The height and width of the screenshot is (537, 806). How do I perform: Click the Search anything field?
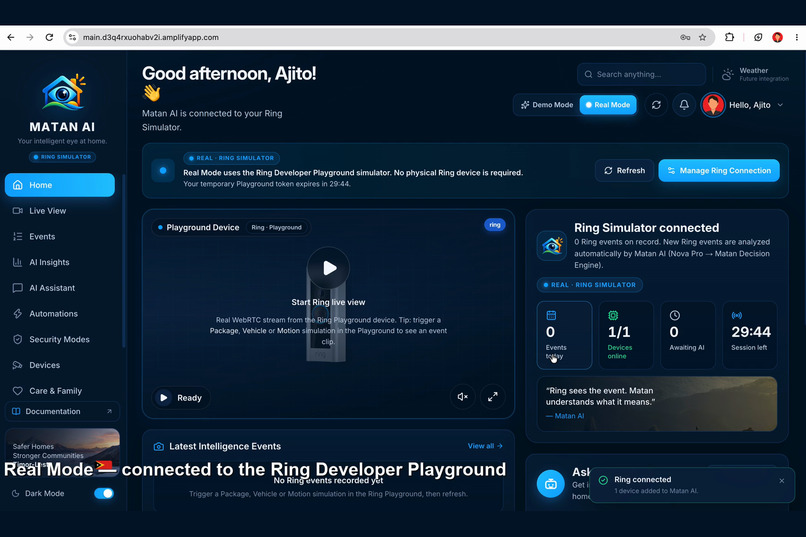click(x=641, y=74)
